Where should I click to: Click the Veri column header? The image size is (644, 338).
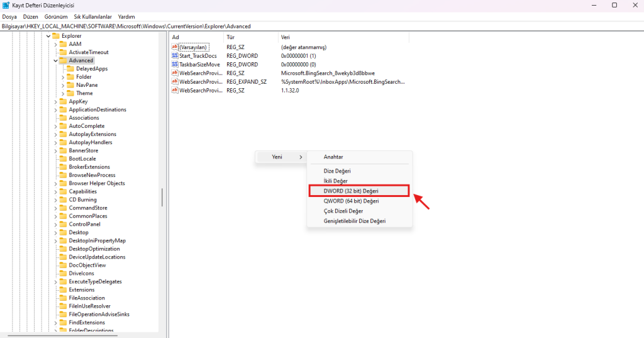(286, 37)
